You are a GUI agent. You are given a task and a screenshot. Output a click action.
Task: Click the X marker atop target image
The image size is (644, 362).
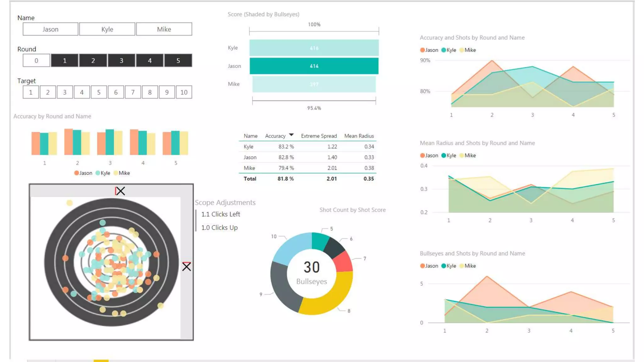pyautogui.click(x=120, y=191)
